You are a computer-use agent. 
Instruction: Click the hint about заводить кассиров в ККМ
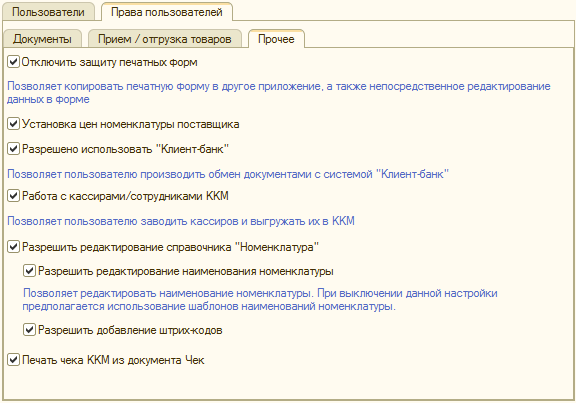[x=181, y=221]
